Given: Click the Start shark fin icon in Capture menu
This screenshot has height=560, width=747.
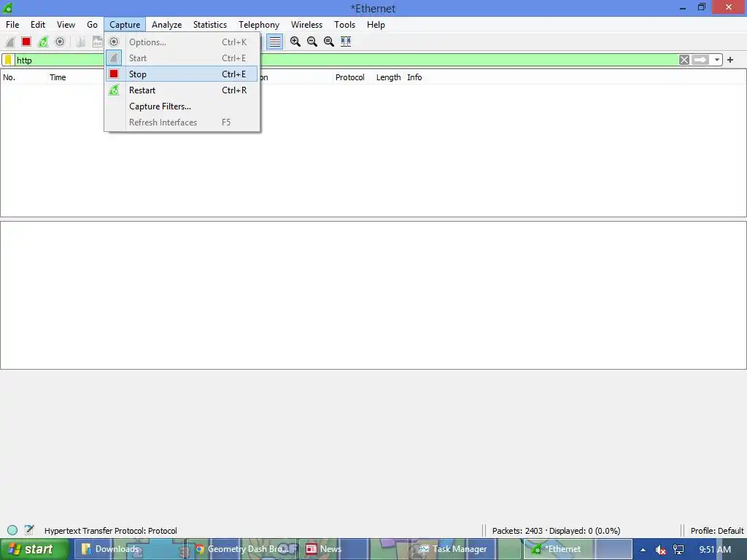Looking at the screenshot, I should pyautogui.click(x=114, y=58).
